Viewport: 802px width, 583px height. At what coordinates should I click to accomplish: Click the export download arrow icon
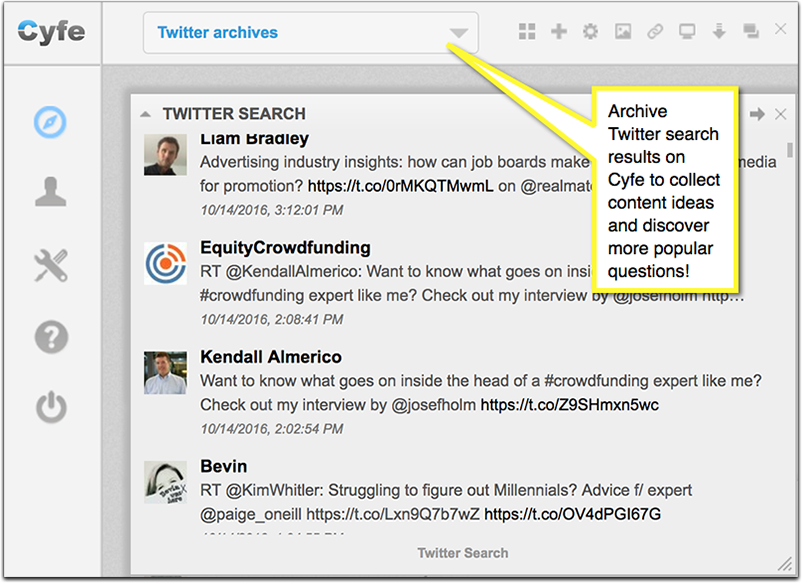coord(719,31)
